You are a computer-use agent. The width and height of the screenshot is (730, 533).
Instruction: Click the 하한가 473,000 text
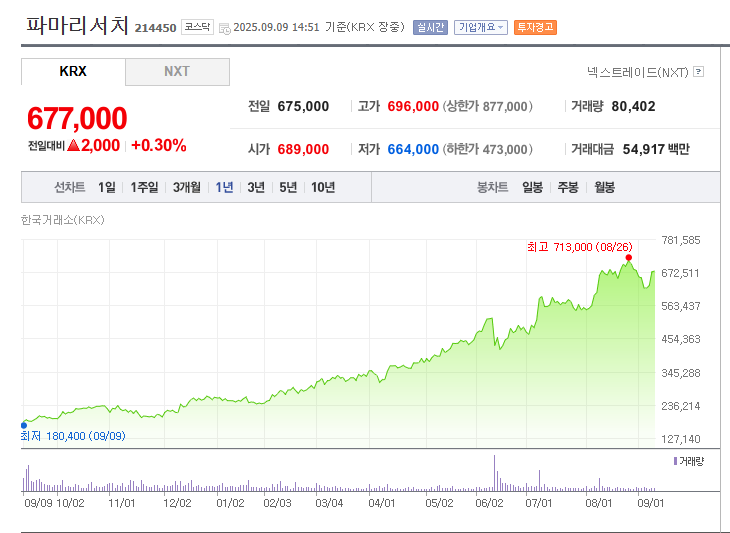pyautogui.click(x=487, y=149)
